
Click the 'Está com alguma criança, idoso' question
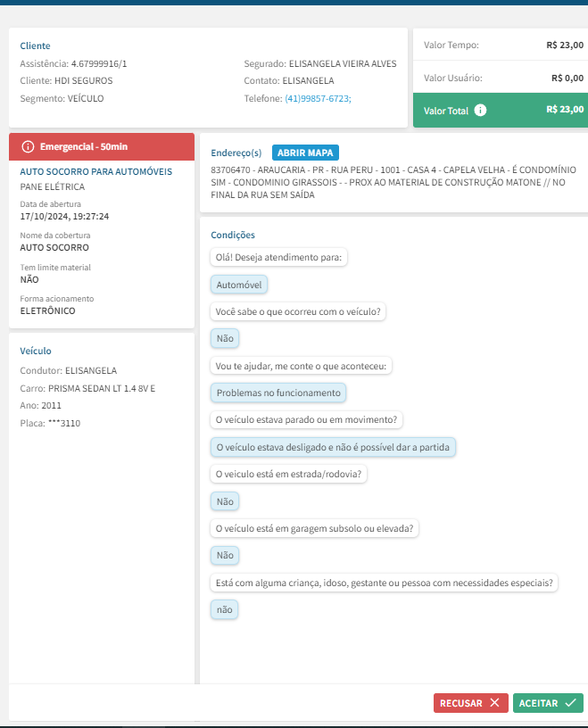pos(385,583)
